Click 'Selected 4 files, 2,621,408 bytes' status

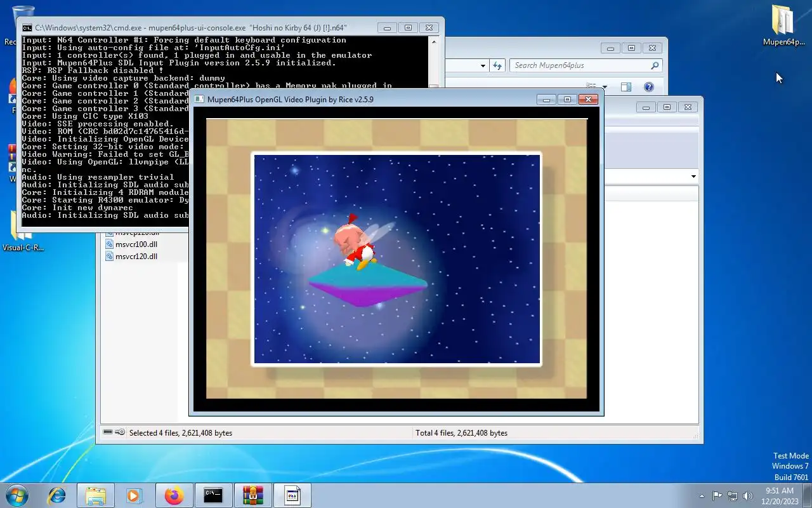click(181, 433)
